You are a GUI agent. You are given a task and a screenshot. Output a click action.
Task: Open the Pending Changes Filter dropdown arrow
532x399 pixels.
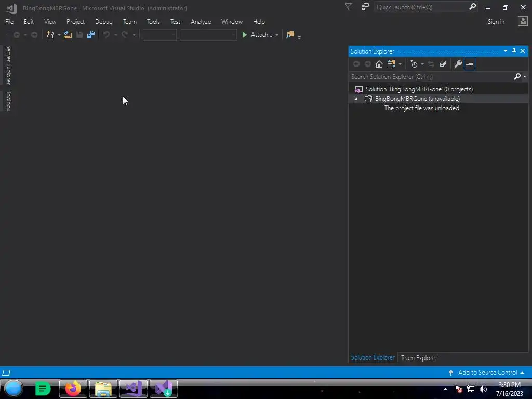pyautogui.click(x=422, y=64)
